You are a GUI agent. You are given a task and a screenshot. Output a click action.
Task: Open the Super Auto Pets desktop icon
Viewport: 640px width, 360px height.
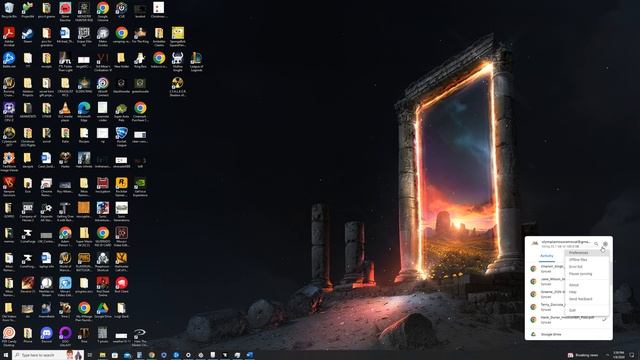click(x=122, y=111)
